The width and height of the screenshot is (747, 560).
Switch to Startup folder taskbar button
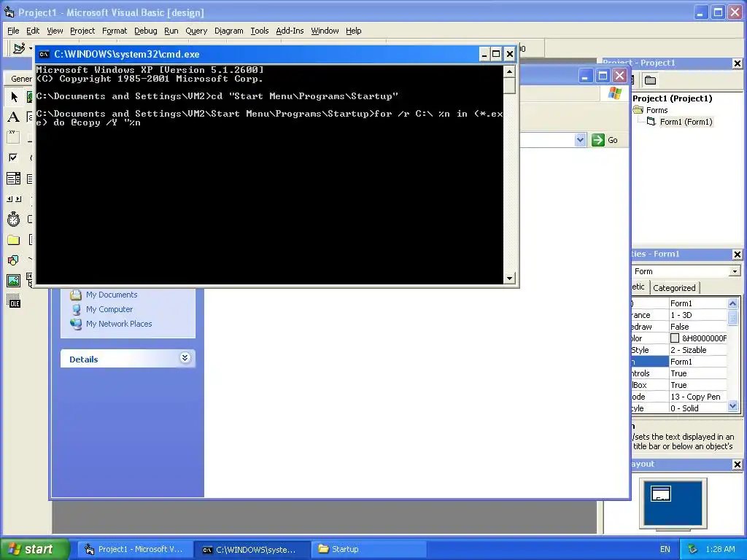[x=368, y=549]
